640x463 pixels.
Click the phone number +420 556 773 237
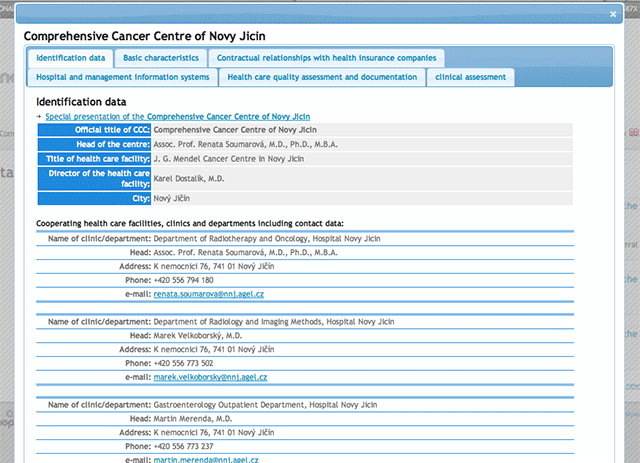tap(183, 446)
